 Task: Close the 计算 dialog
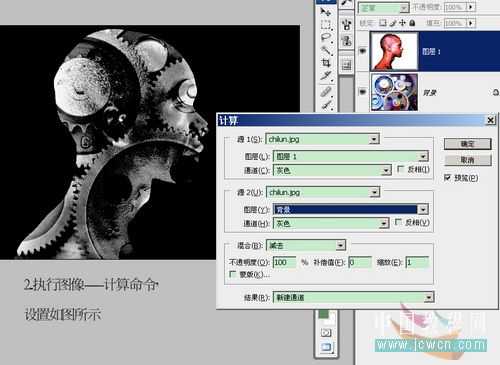point(491,120)
